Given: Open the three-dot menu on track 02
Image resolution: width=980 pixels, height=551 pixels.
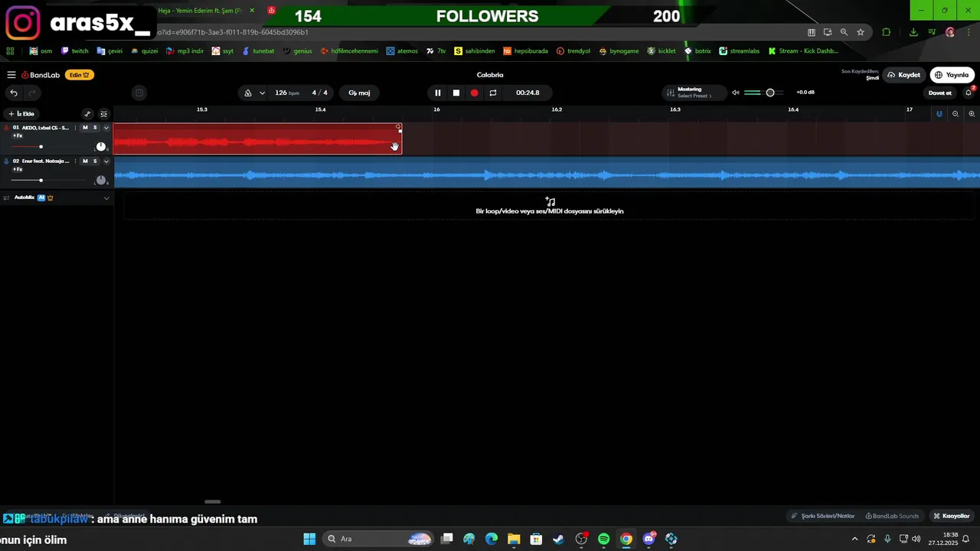Looking at the screenshot, I should (x=75, y=161).
